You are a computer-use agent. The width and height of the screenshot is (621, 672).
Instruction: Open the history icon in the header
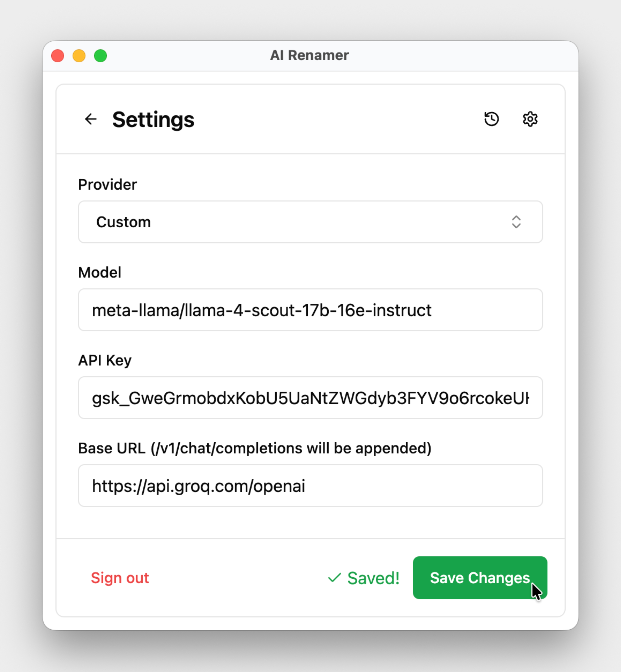pyautogui.click(x=491, y=119)
